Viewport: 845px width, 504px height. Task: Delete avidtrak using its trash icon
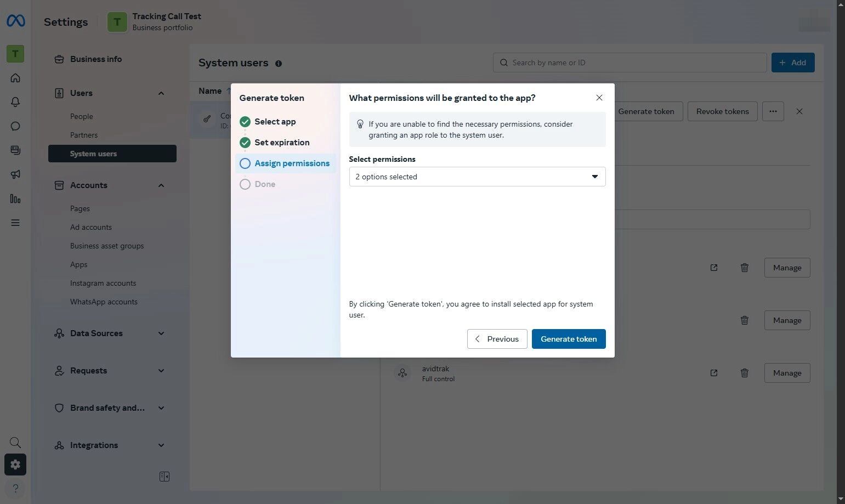coord(745,373)
